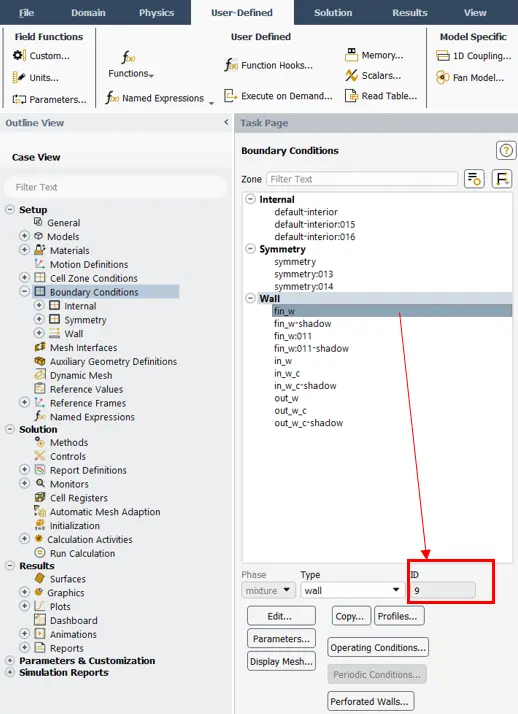This screenshot has height=714, width=518.
Task: Collapse the Setup tree node
Action: pyautogui.click(x=10, y=209)
